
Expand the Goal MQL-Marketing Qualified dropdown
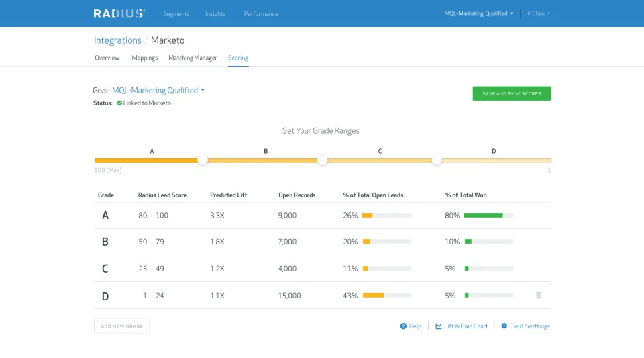coord(158,91)
